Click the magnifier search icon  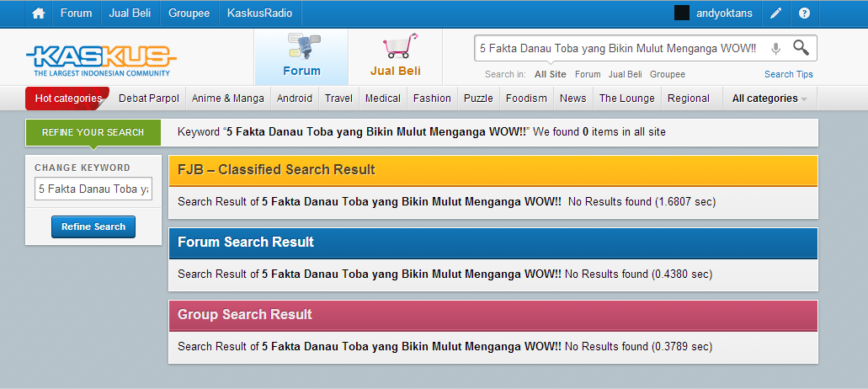pos(801,48)
